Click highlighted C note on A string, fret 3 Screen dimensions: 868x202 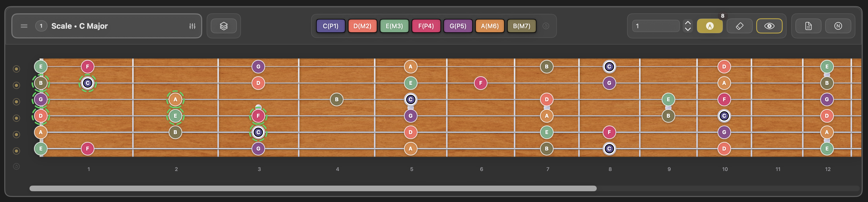pos(258,132)
